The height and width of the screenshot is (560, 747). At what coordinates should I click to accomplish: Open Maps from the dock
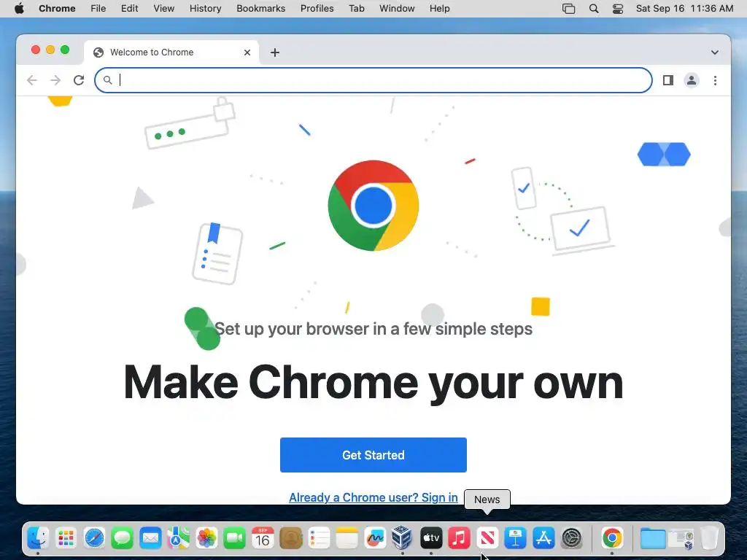tap(179, 538)
